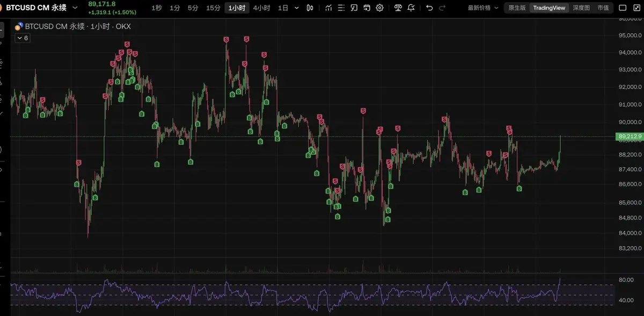The image size is (644, 316).
Task: Redo the last chart action
Action: pyautogui.click(x=442, y=8)
